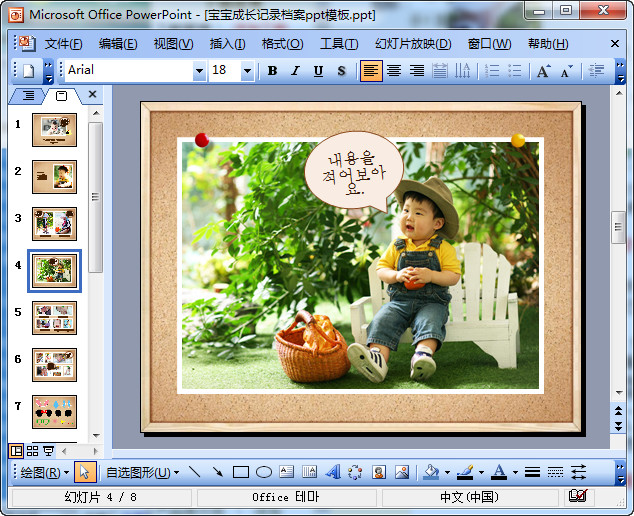Image resolution: width=634 pixels, height=516 pixels.
Task: Increase the font size
Action: click(544, 71)
